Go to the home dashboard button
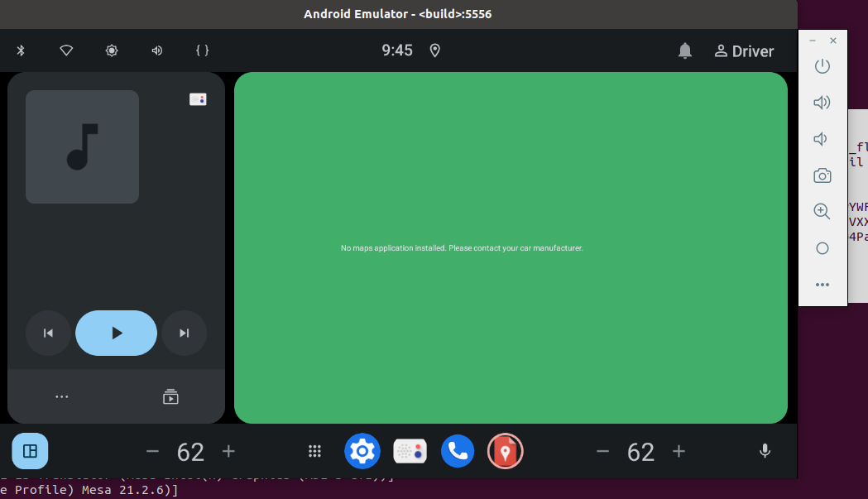 [x=30, y=451]
